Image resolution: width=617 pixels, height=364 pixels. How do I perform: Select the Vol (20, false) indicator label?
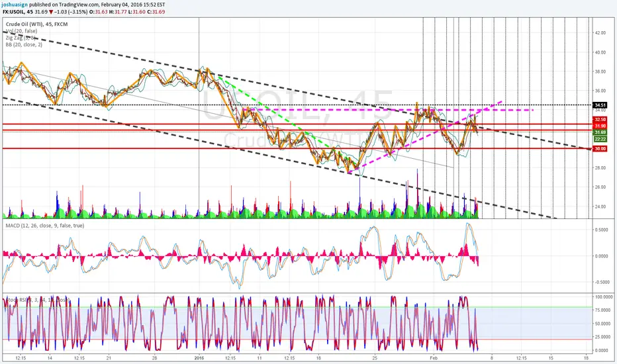(x=21, y=30)
